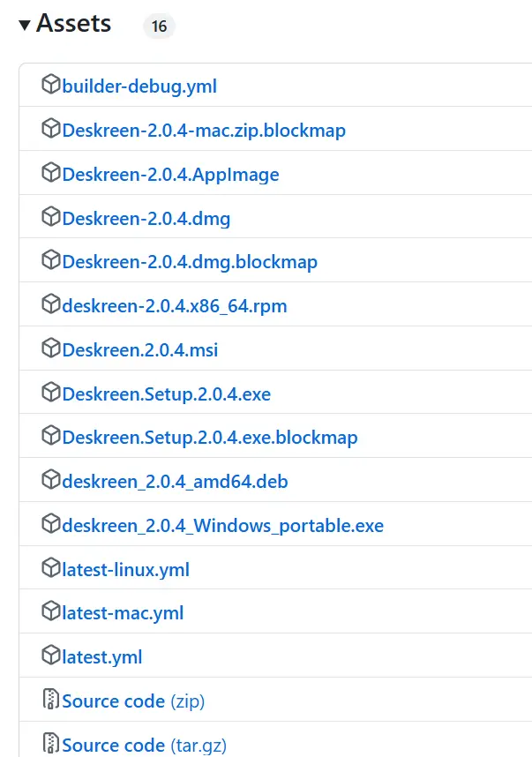
Task: Click the 16 assets count badge
Action: coord(159,26)
